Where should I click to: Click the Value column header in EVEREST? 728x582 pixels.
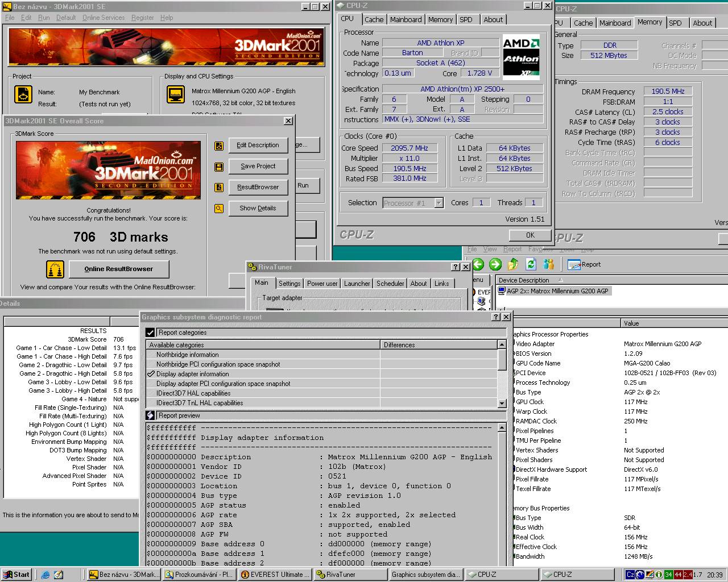(x=674, y=323)
